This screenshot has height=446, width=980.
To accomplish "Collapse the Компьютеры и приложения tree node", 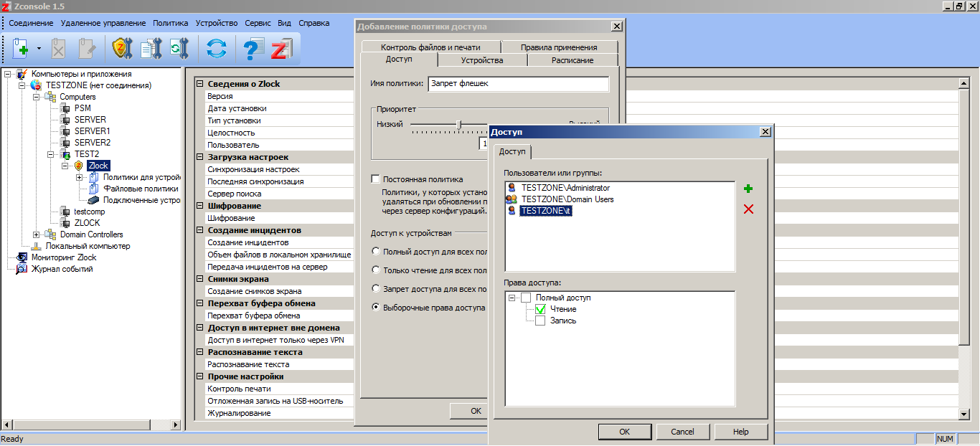I will [x=8, y=74].
